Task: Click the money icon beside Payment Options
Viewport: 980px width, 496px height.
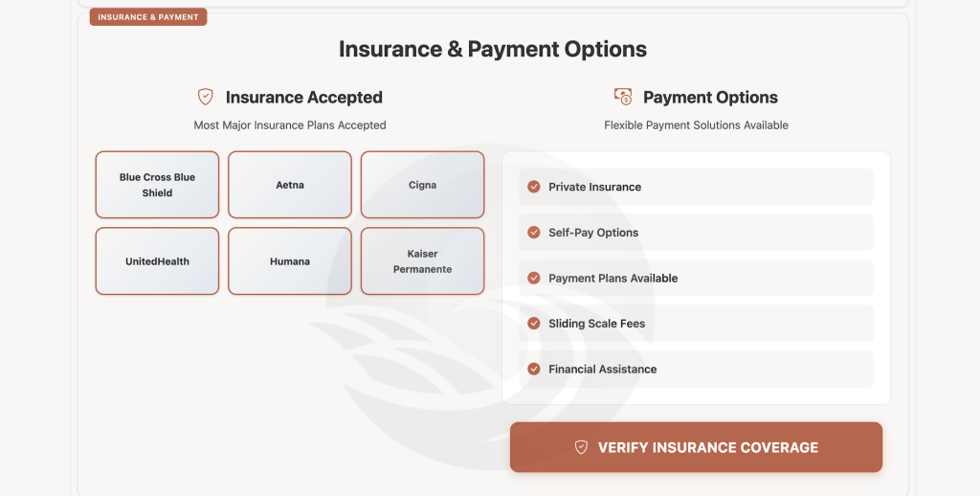Action: click(x=622, y=97)
